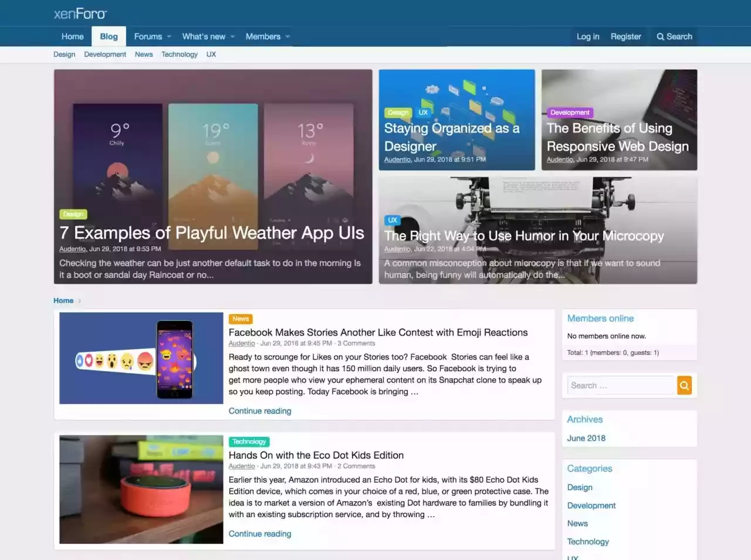The image size is (751, 560).
Task: Open 2 Comments on Echo Dot article
Action: [356, 466]
